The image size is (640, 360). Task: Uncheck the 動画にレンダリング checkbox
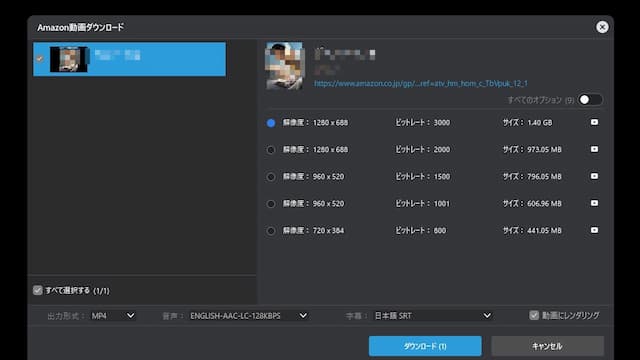534,315
